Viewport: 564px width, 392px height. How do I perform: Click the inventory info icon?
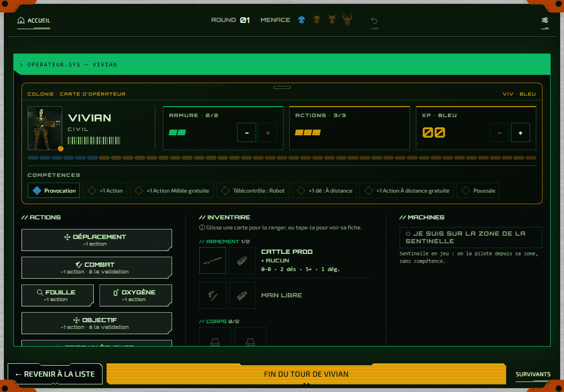[202, 228]
